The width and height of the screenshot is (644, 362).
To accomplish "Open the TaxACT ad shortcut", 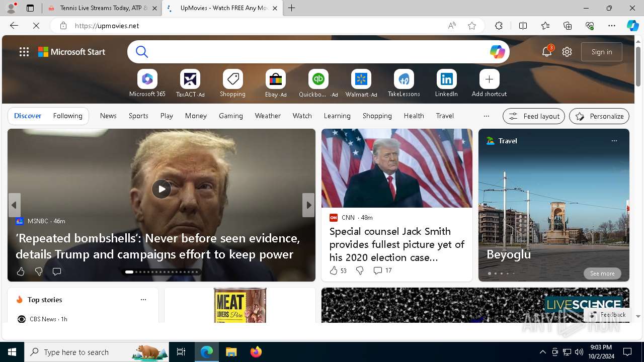I will click(x=190, y=83).
